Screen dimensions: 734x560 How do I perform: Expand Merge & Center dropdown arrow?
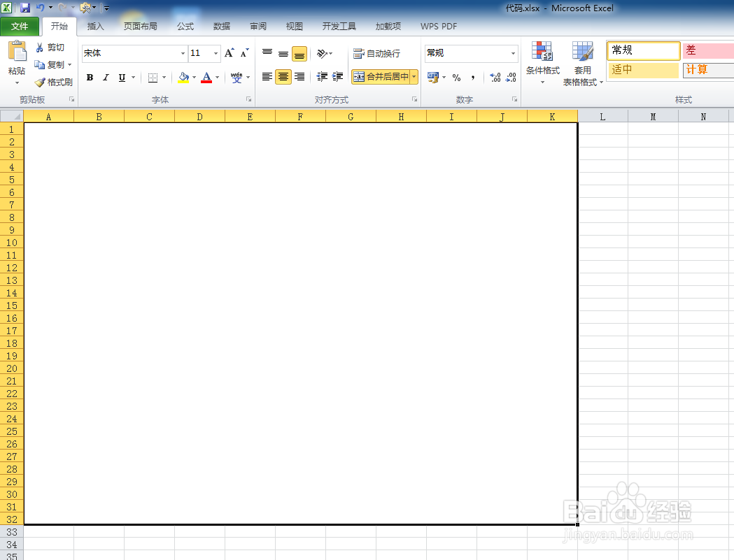click(x=414, y=77)
